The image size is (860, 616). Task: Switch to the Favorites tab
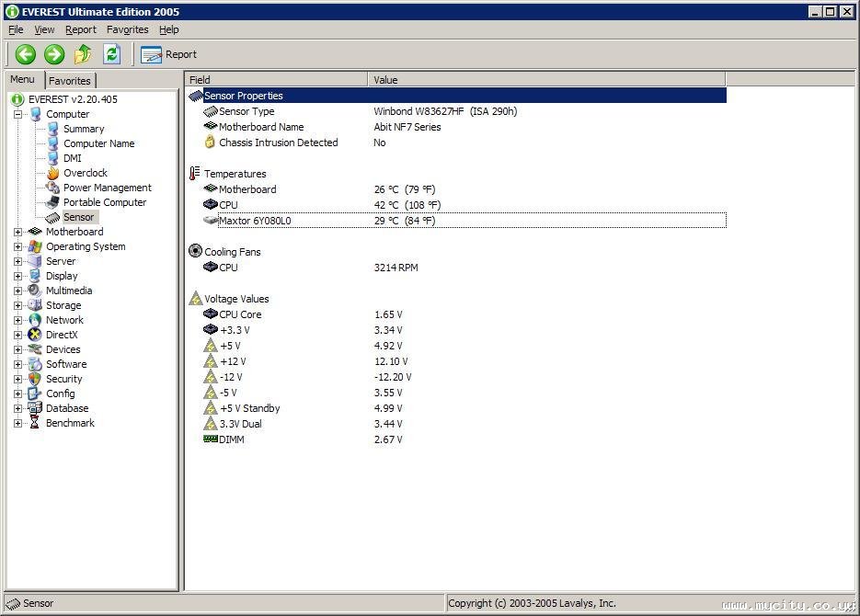click(70, 81)
